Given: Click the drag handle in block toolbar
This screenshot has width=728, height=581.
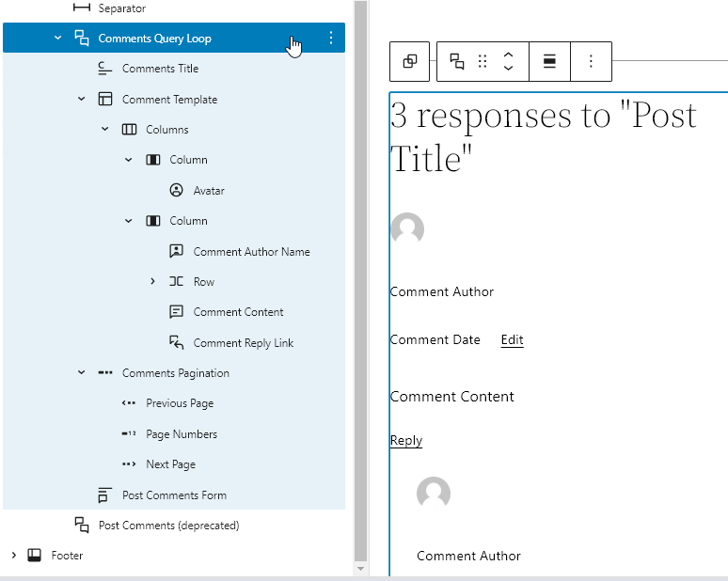Looking at the screenshot, I should pyautogui.click(x=483, y=61).
